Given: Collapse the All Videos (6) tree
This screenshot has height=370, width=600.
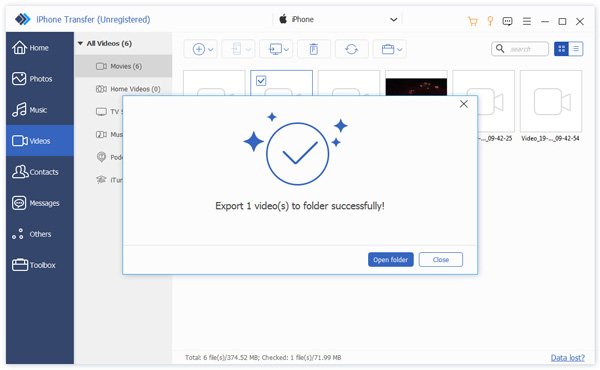Looking at the screenshot, I should tap(80, 43).
